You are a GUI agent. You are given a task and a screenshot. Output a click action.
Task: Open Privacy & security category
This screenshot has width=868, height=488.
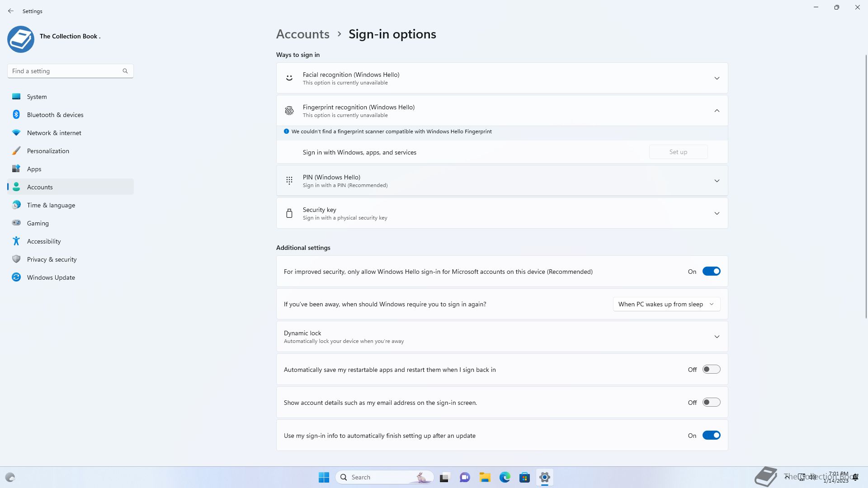(x=71, y=259)
